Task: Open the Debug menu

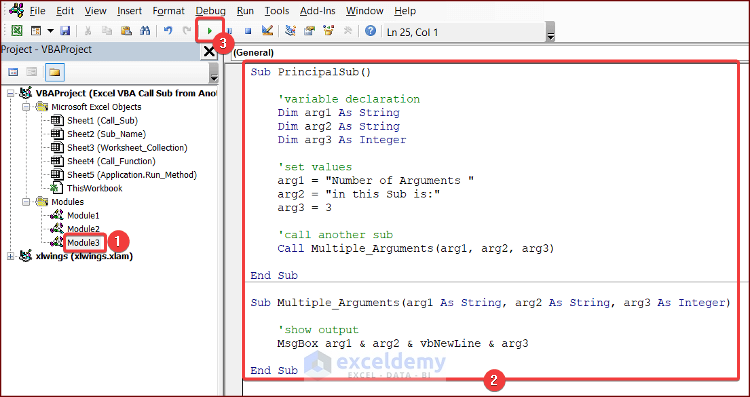Action: pos(210,11)
